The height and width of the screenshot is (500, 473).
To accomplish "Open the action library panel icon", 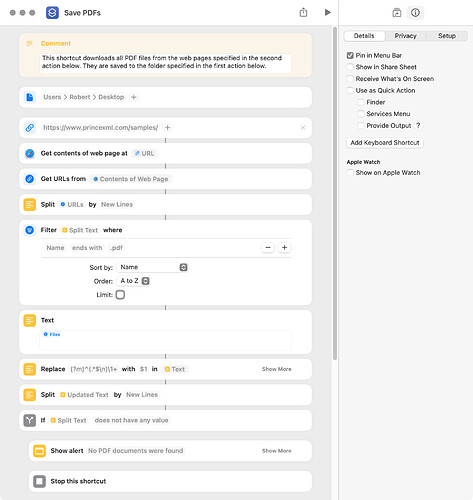I will 397,13.
